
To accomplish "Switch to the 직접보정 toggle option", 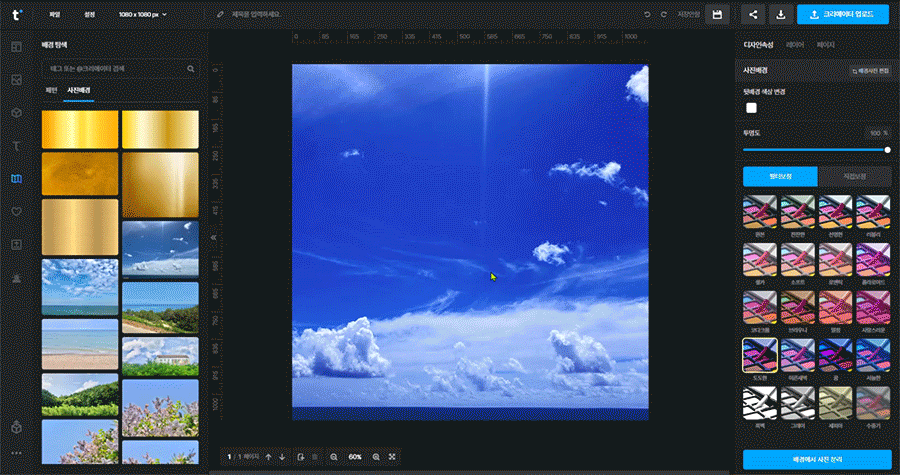I will [854, 176].
